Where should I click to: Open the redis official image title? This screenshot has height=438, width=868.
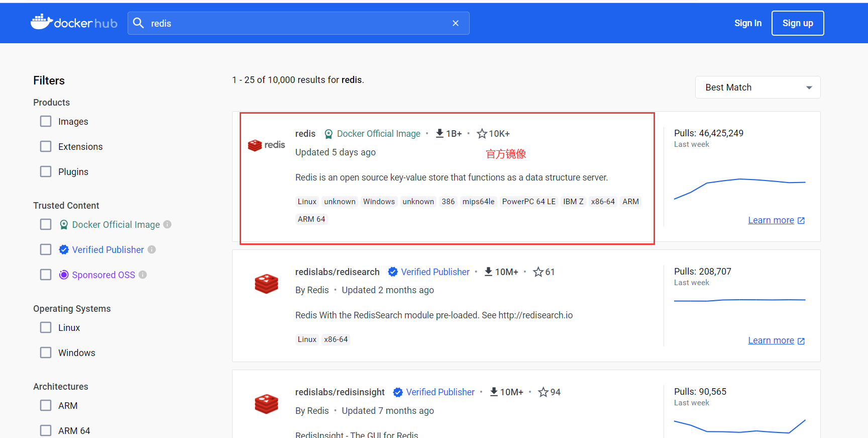point(305,134)
